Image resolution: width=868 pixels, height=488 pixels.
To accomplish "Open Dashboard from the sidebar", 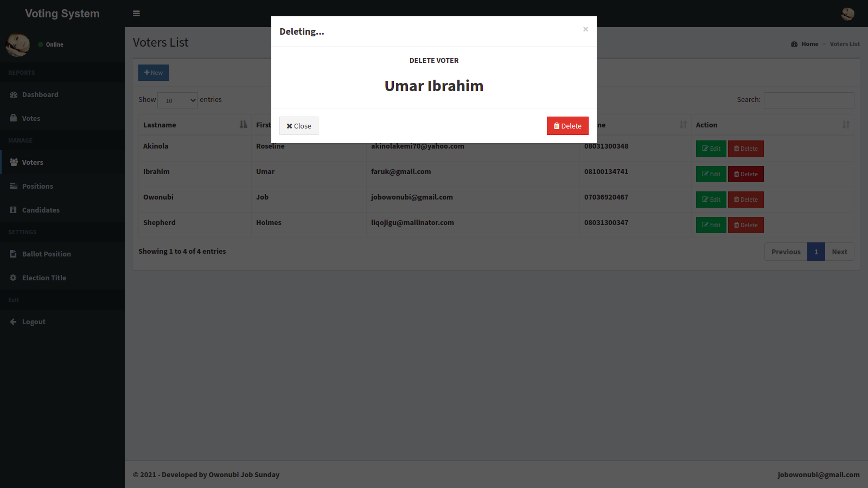I will tap(62, 94).
